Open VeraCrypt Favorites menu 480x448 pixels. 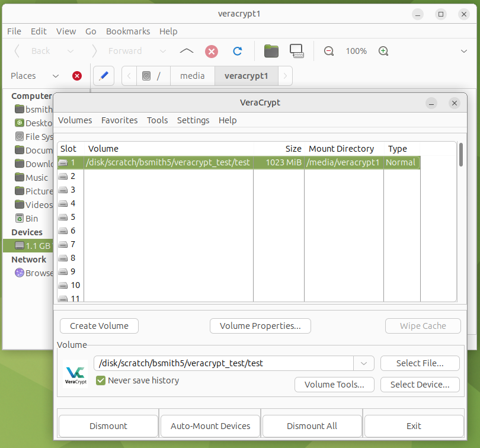[x=119, y=120]
